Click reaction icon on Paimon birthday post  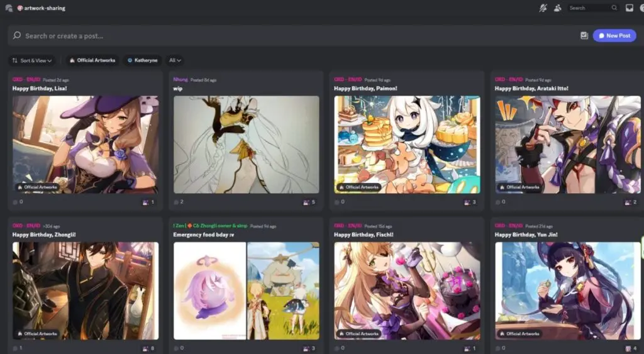pos(466,202)
